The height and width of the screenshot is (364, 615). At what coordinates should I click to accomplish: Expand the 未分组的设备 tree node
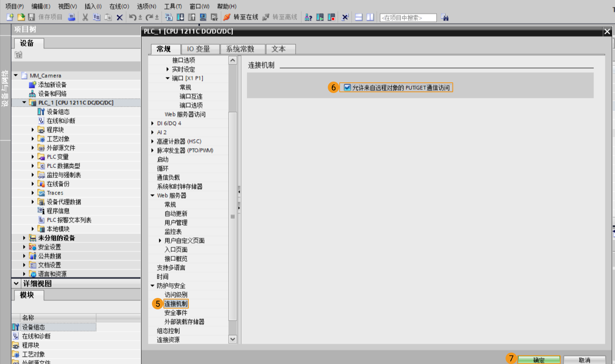click(x=24, y=238)
